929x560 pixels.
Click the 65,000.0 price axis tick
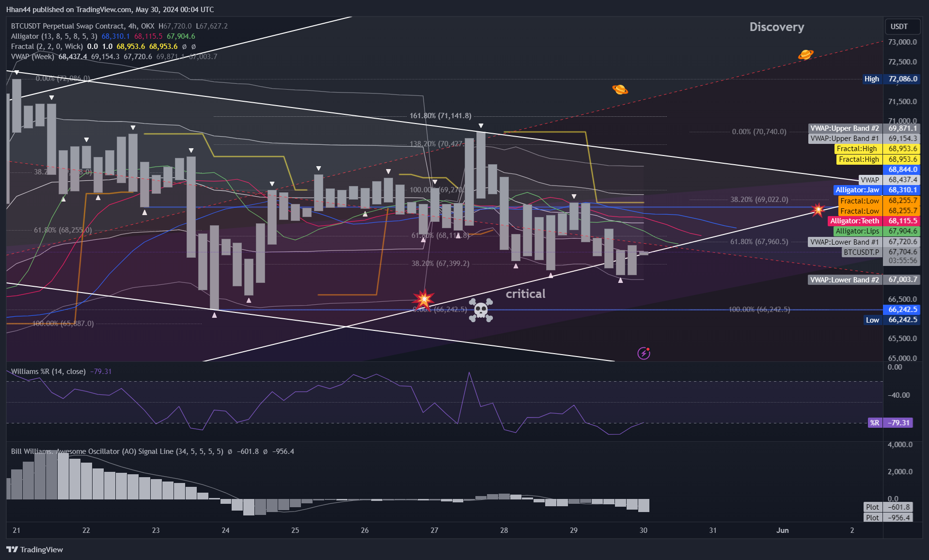[902, 358]
